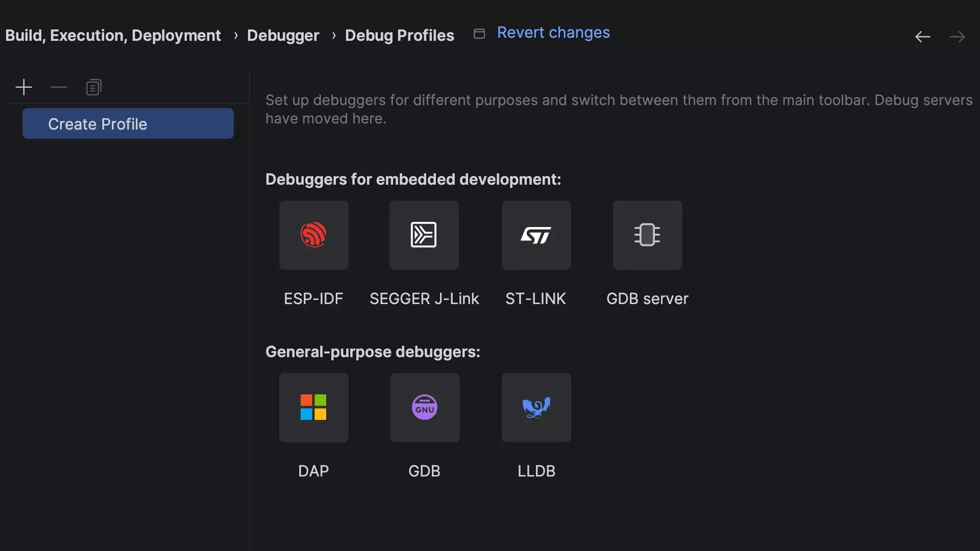Choose the ESP-IDF debugger icon
Screen dimensions: 980x551
(x=314, y=235)
